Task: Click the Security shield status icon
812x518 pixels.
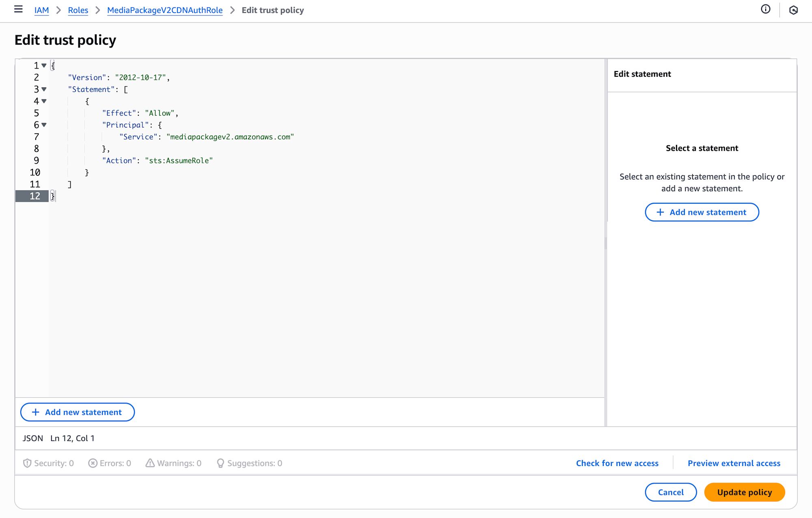Action: [27, 463]
